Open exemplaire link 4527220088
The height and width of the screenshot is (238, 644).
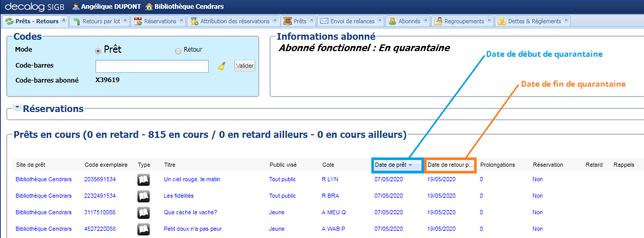coord(100,229)
